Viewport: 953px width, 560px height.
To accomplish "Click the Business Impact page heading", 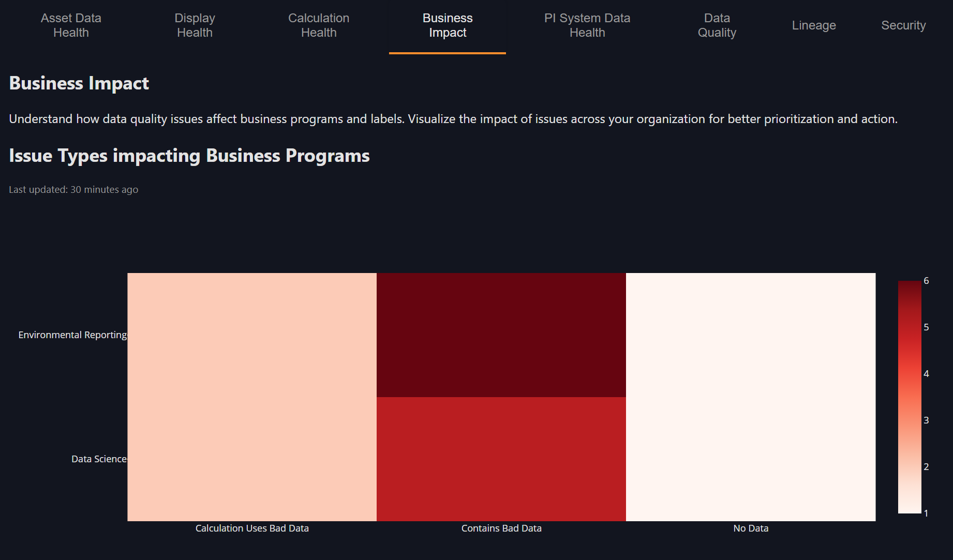I will pos(79,83).
